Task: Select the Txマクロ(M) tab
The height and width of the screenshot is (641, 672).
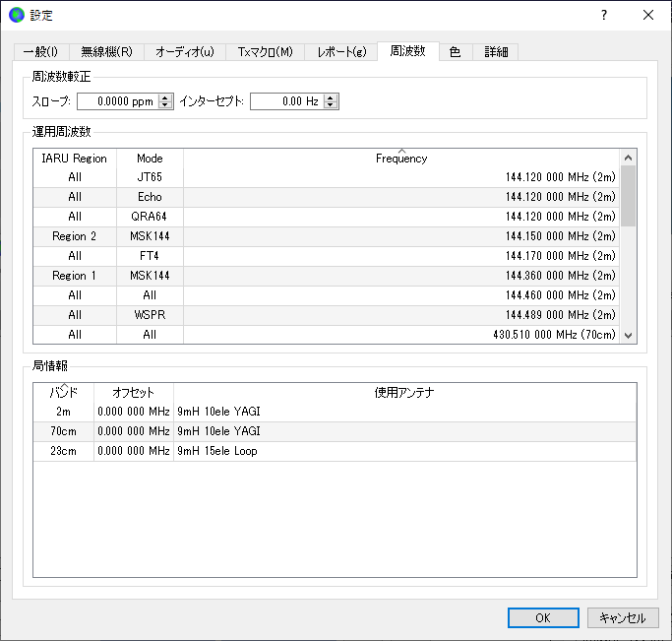Action: (x=266, y=52)
